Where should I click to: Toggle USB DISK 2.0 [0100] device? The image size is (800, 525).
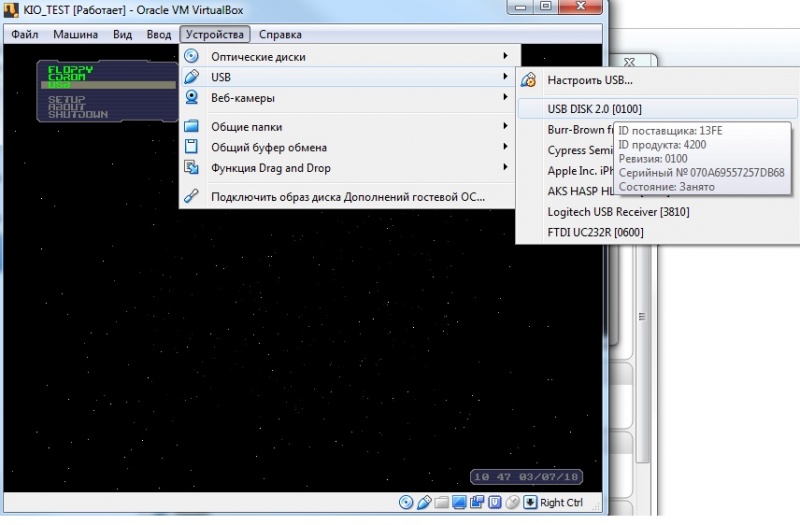pos(594,108)
